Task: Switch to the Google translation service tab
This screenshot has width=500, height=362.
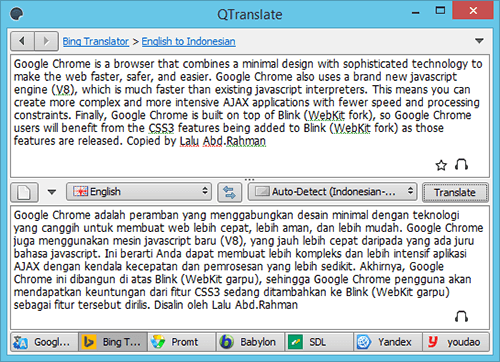Action: point(44,342)
